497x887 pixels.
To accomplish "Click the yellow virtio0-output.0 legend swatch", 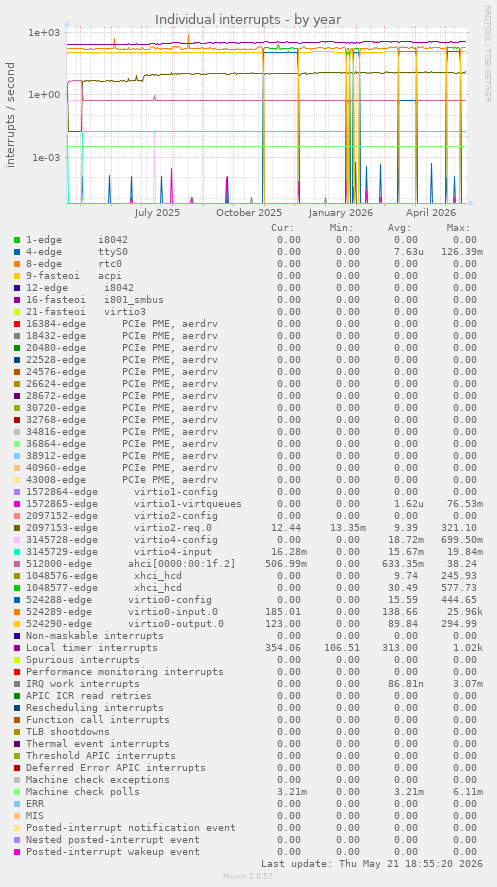I will [17, 623].
